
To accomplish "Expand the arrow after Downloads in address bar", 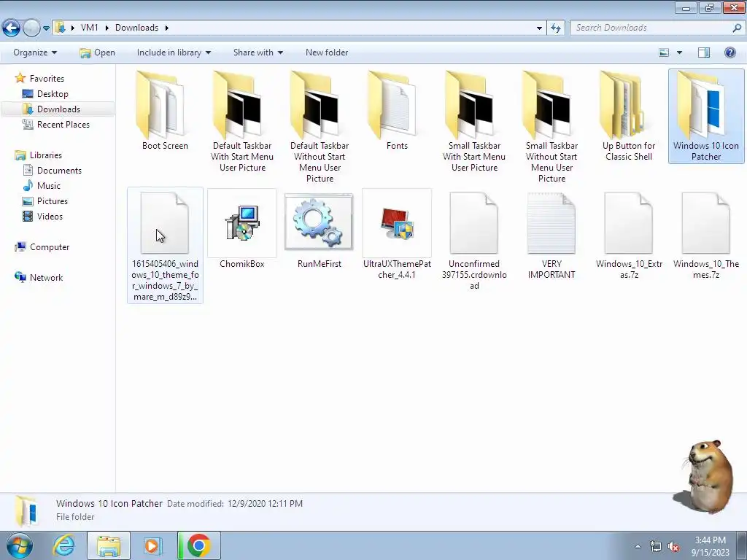I will point(167,28).
